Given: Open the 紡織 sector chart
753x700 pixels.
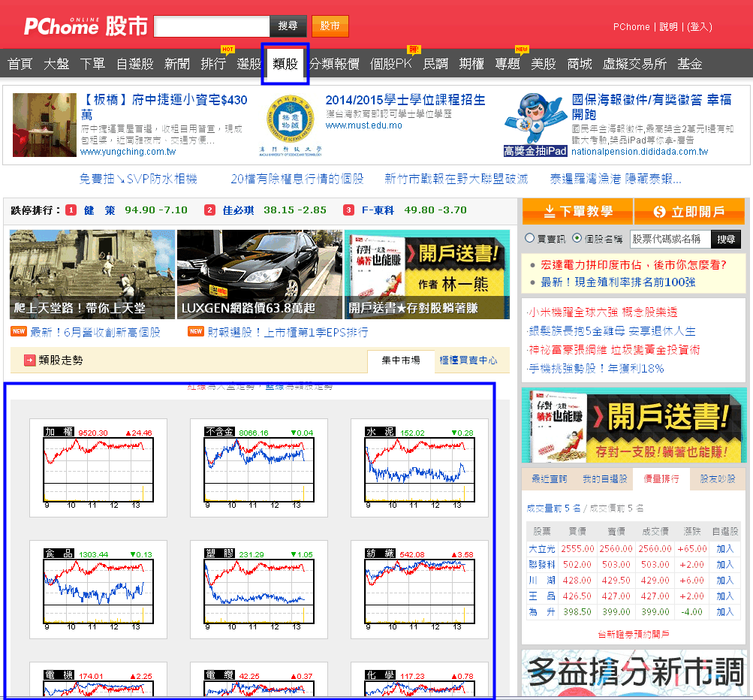Looking at the screenshot, I should 420,590.
